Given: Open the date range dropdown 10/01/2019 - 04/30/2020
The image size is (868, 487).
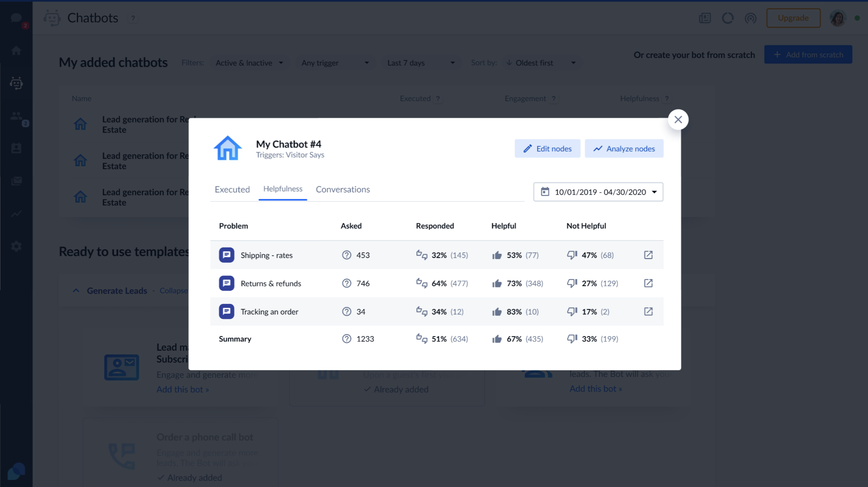Looking at the screenshot, I should tap(598, 192).
